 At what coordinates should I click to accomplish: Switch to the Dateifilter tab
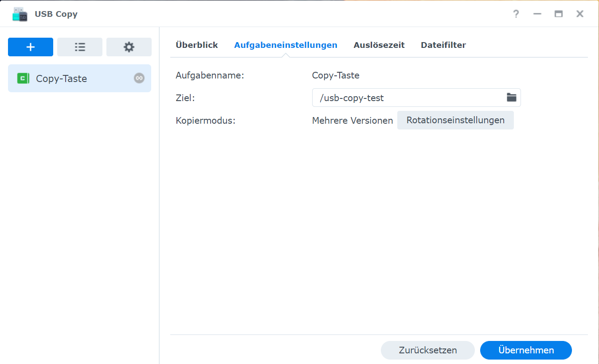click(443, 45)
